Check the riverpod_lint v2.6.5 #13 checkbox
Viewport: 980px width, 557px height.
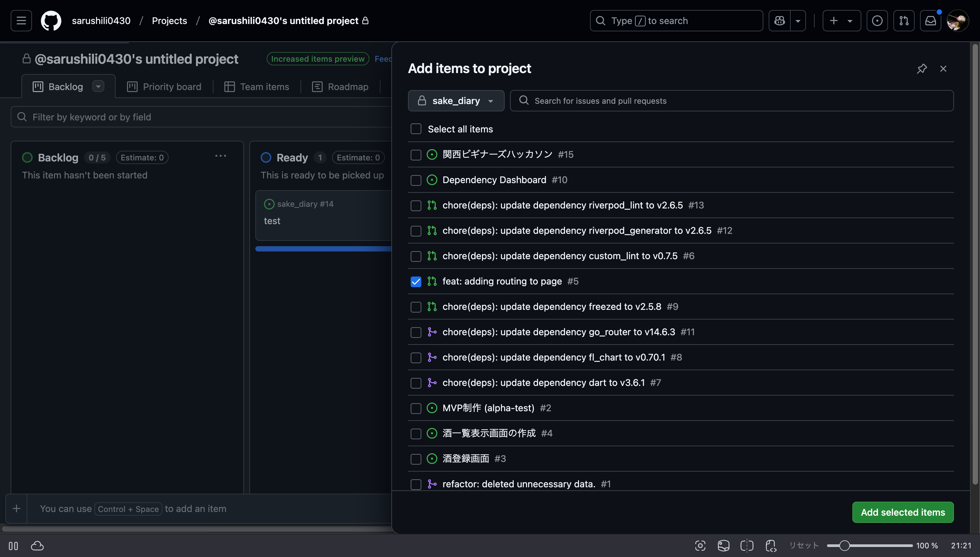pos(416,205)
